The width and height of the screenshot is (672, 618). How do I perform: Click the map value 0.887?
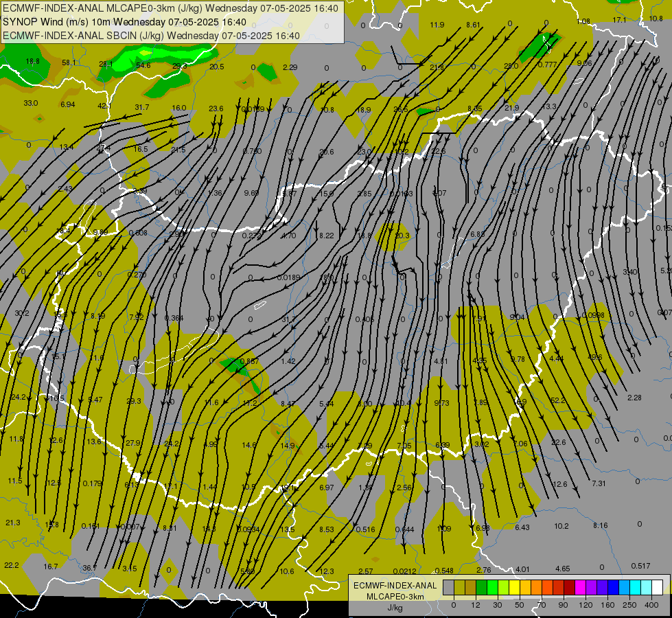[x=249, y=361]
